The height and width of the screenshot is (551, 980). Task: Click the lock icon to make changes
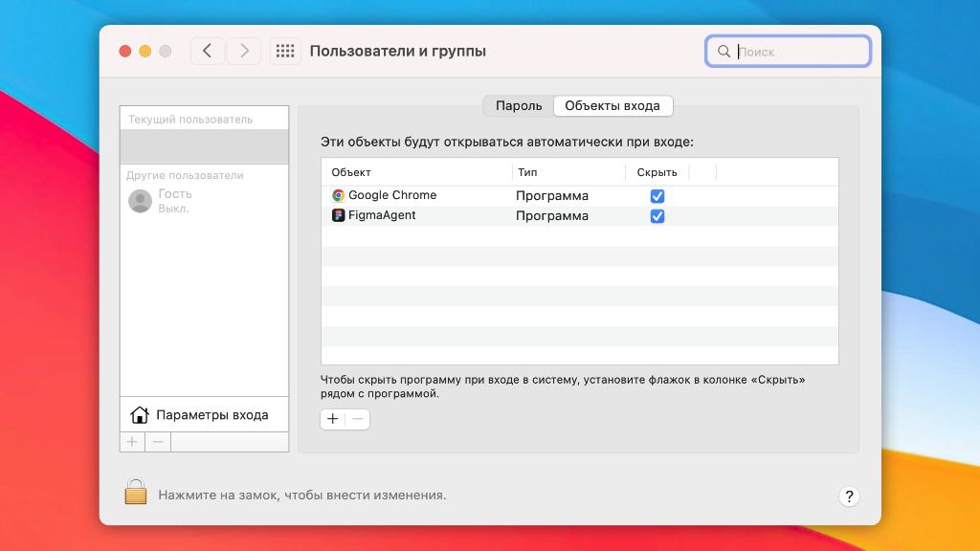[x=136, y=493]
